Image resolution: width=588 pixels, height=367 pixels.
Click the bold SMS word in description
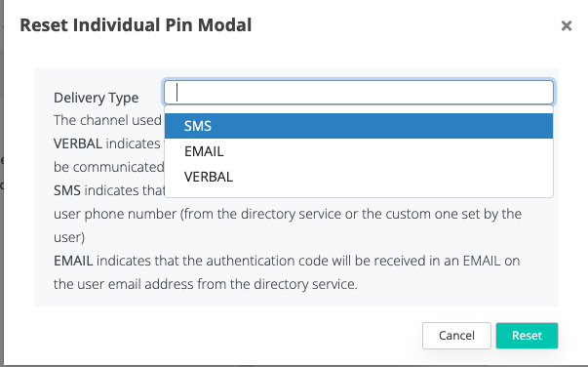(67, 190)
